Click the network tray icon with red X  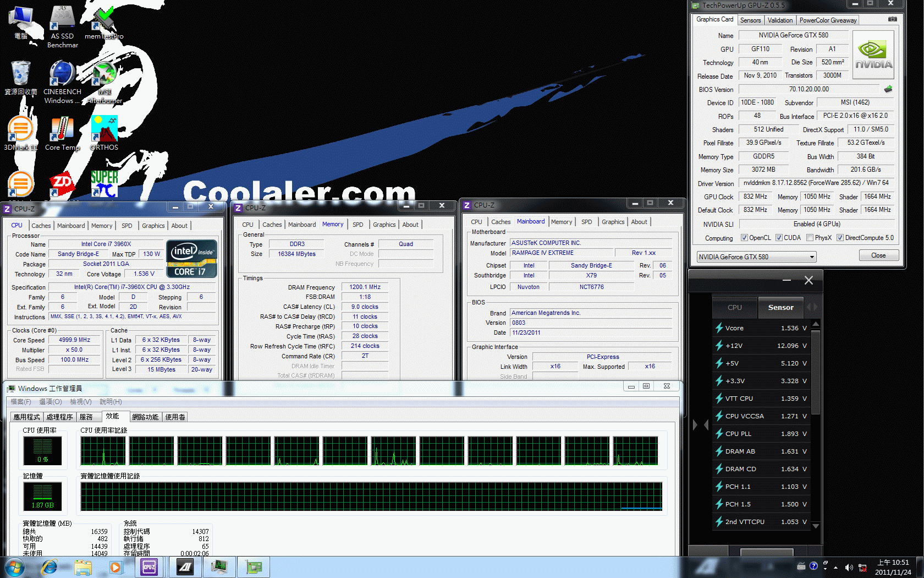(x=862, y=568)
